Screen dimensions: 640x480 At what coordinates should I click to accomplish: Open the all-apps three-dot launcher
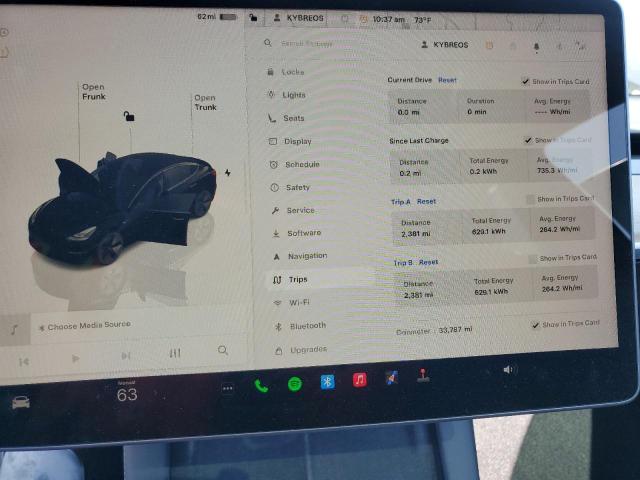tap(227, 387)
